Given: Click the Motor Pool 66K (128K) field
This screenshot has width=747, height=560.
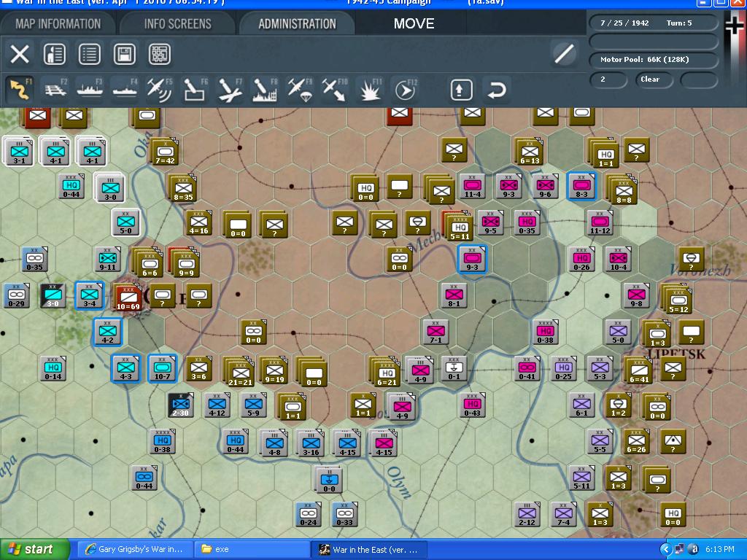Looking at the screenshot, I should [654, 60].
